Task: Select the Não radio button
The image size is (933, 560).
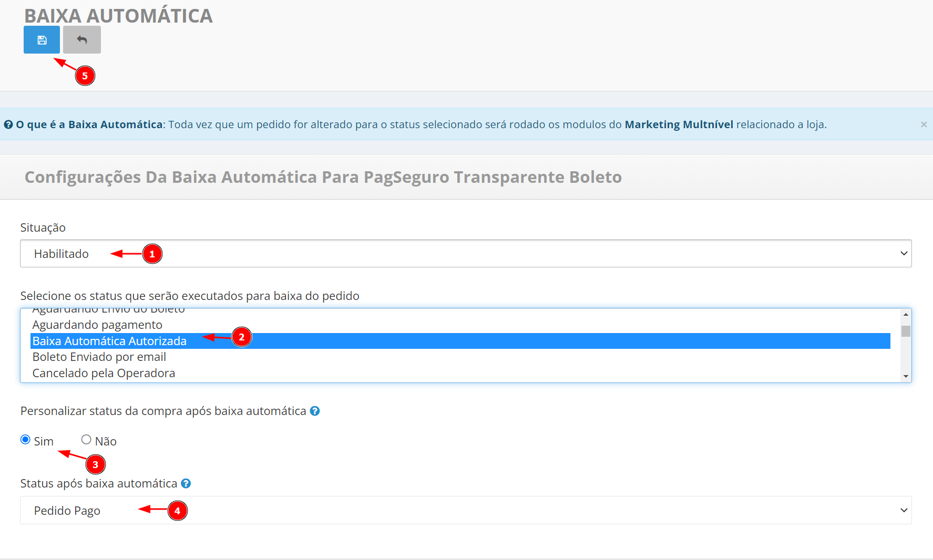Action: pyautogui.click(x=86, y=440)
